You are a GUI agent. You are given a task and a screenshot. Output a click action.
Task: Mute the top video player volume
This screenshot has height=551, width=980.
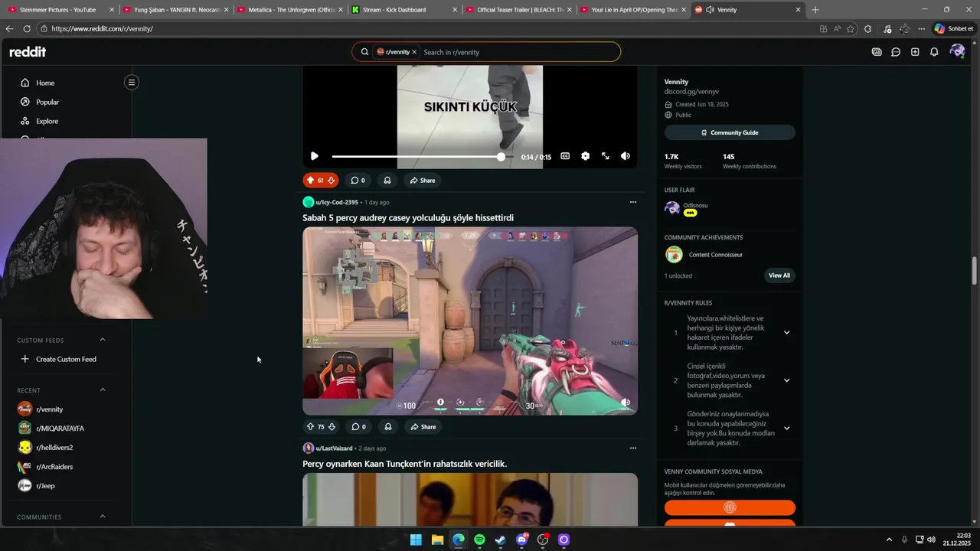coord(626,156)
